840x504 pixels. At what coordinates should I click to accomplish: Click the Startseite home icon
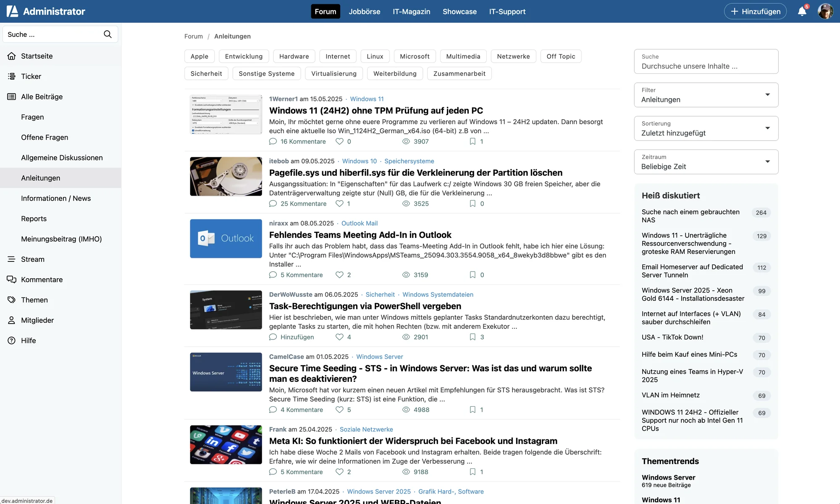[12, 56]
